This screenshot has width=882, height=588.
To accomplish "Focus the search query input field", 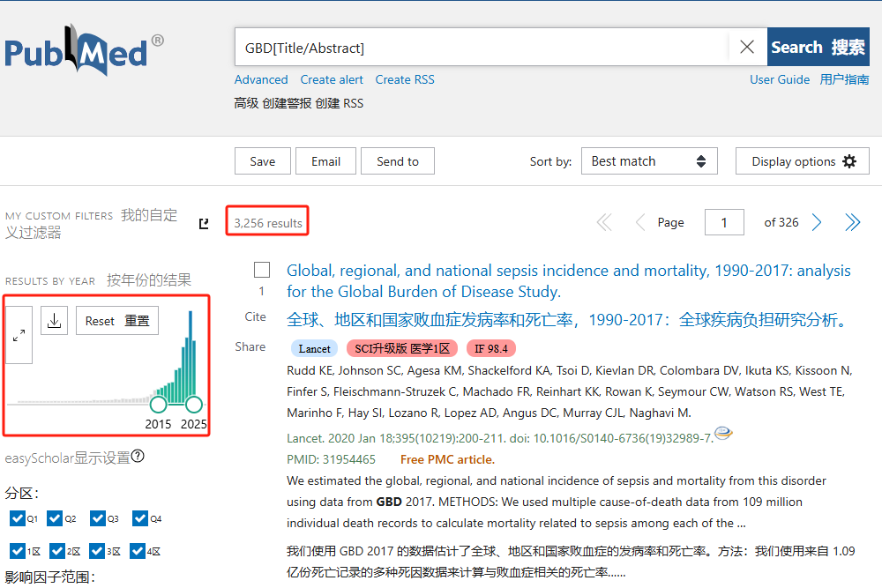I will pyautogui.click(x=482, y=48).
